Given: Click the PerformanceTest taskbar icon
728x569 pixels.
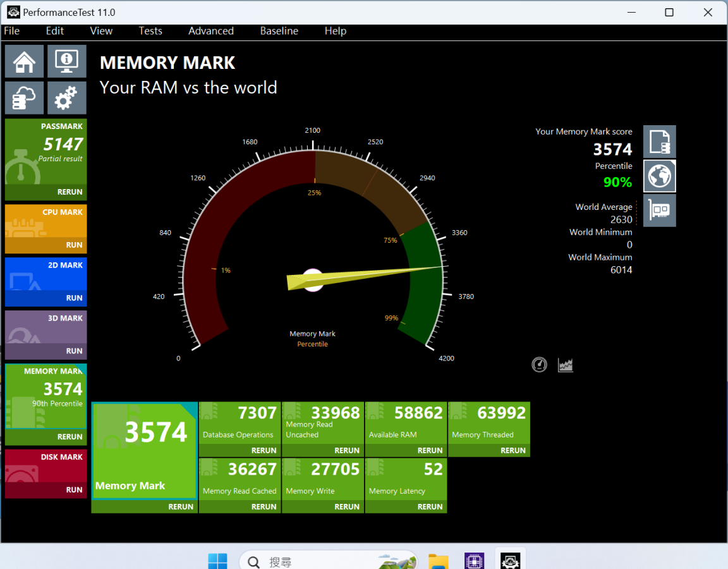Looking at the screenshot, I should pos(510,561).
